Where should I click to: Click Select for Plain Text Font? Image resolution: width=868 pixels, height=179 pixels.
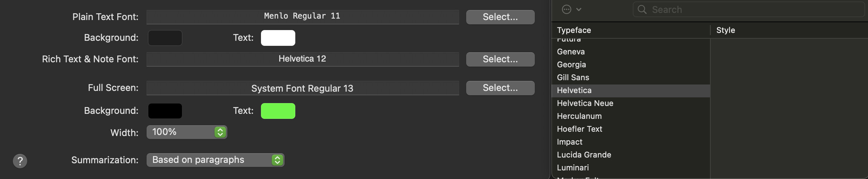pos(500,17)
